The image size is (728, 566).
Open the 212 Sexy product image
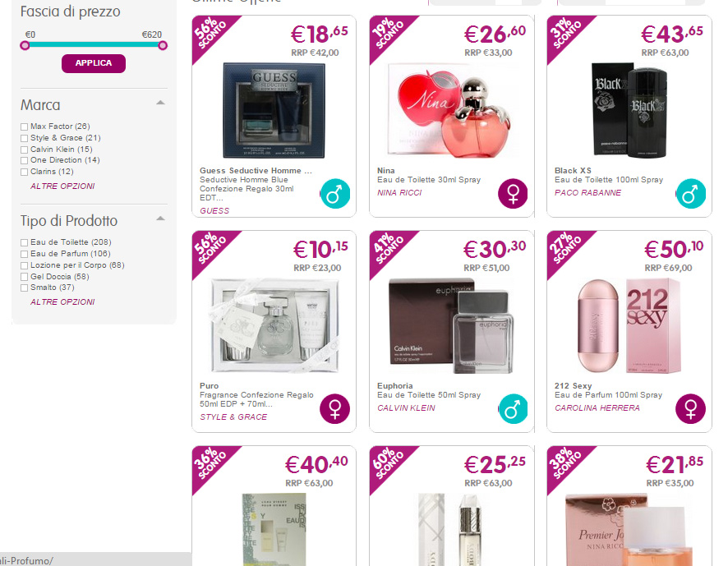629,326
